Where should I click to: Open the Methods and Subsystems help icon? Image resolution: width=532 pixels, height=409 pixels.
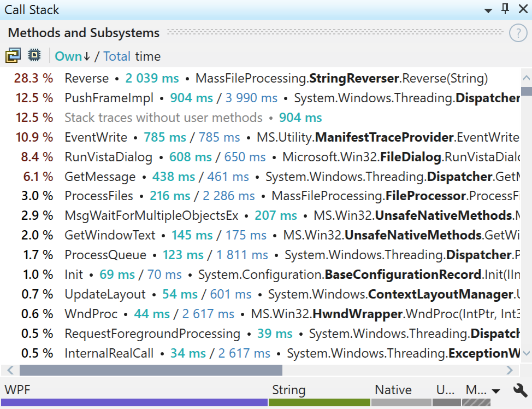point(518,33)
